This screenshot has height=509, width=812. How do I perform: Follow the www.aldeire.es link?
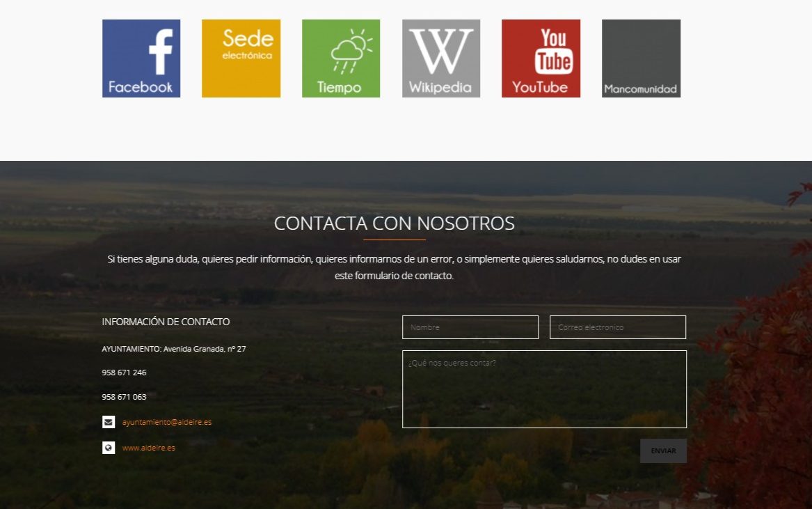pos(149,448)
